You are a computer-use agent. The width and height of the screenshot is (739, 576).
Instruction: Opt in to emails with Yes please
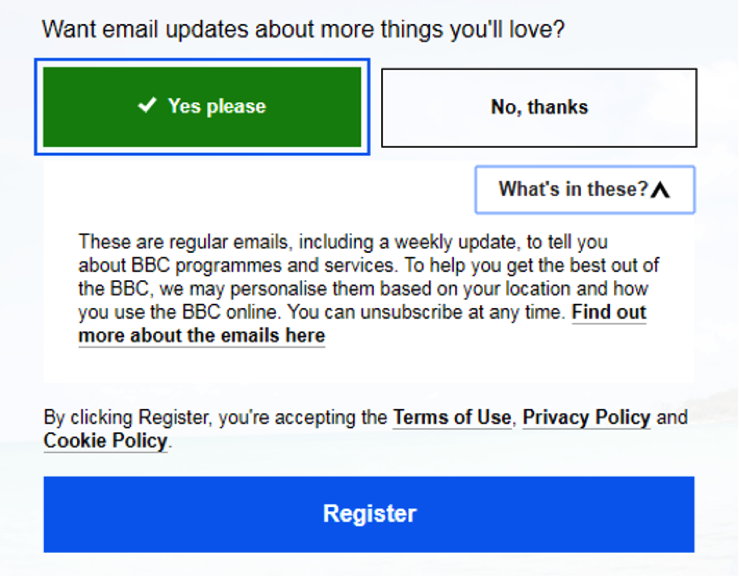point(202,107)
